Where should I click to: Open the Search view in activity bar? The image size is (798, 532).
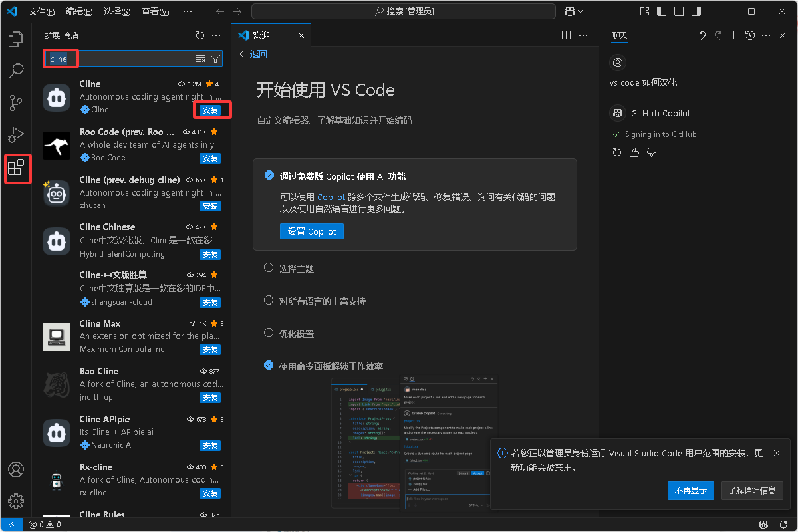tap(16, 70)
